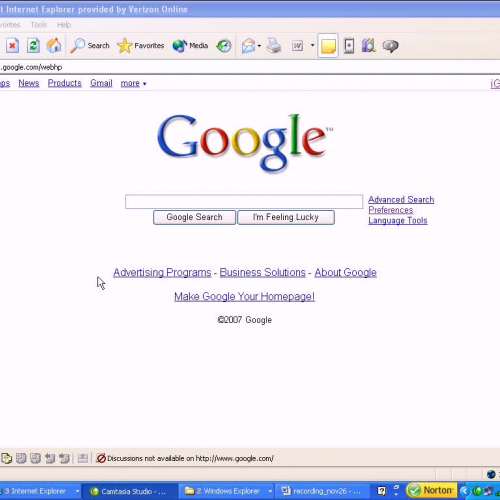Refresh the page with the green arrows icon
This screenshot has height=500, width=500.
pos(33,46)
